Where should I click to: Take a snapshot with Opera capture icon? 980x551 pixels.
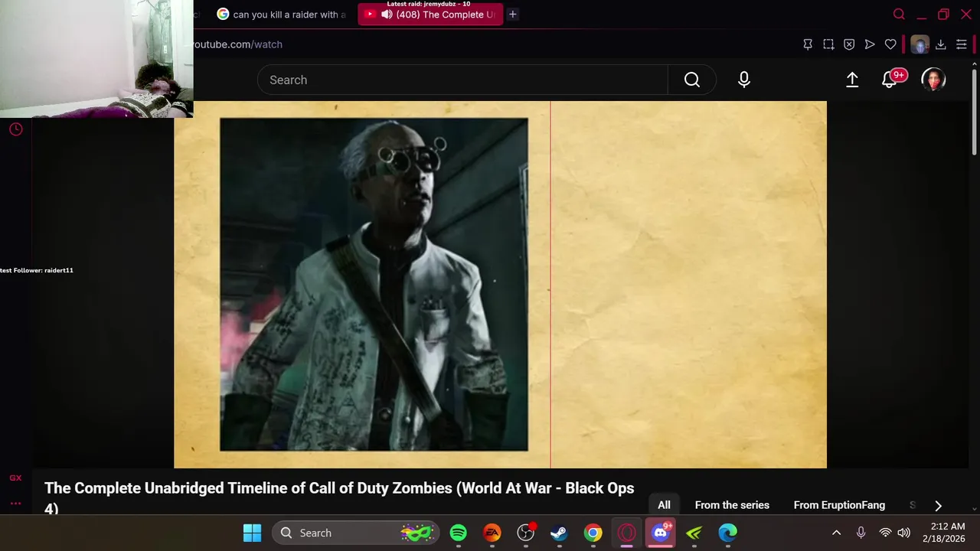[x=828, y=44]
